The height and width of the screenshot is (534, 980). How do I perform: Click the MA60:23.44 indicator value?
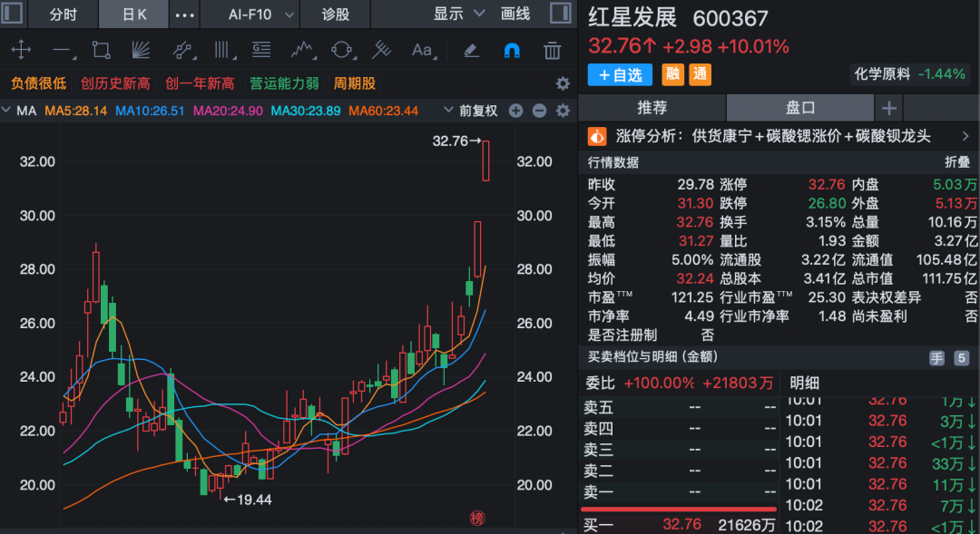pos(383,112)
